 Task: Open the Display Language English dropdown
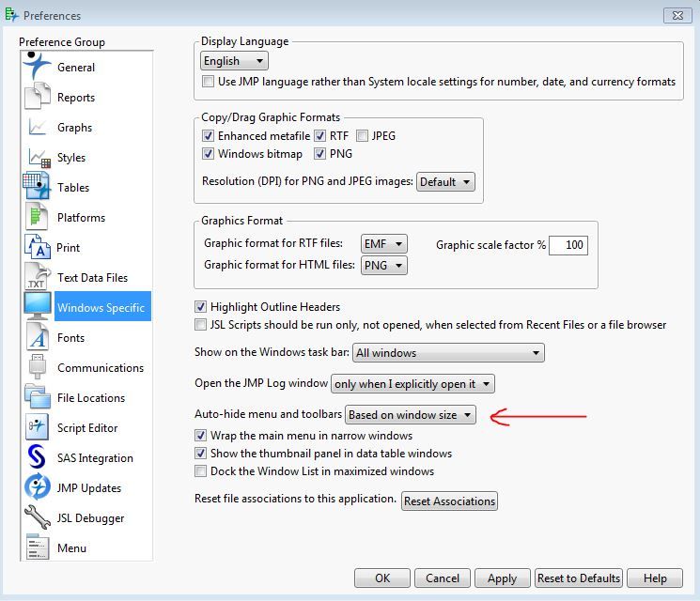(x=234, y=61)
